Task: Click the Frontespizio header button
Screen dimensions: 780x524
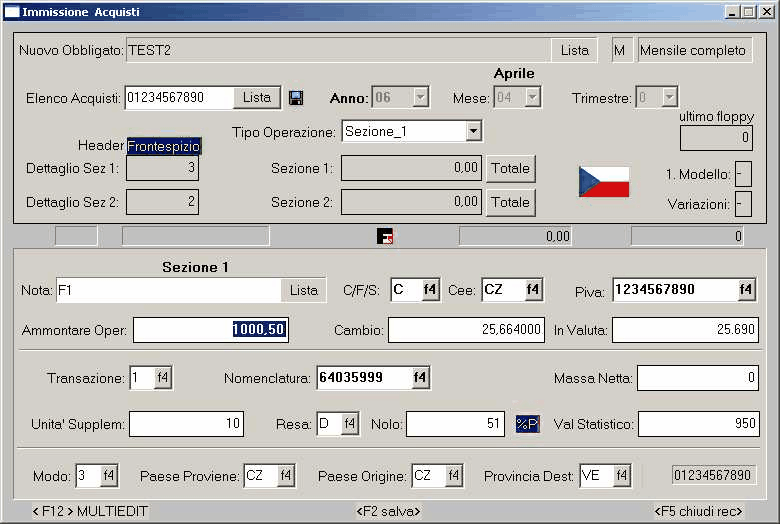Action: (164, 146)
